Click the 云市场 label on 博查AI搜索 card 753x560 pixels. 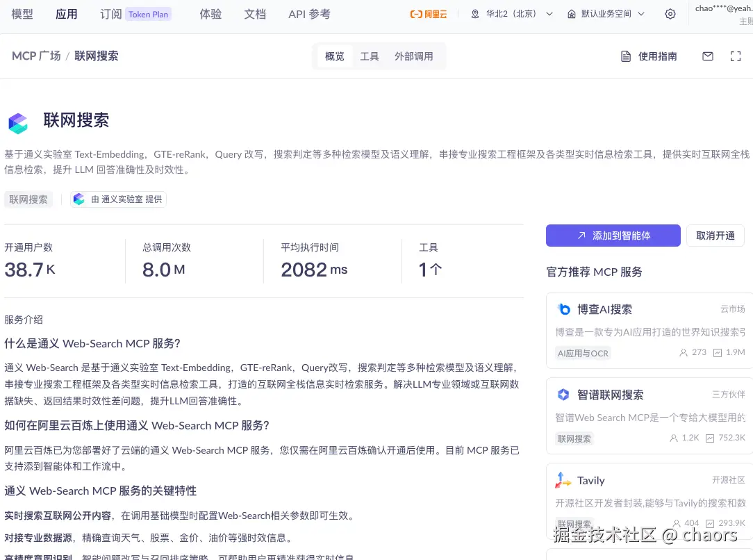(732, 308)
